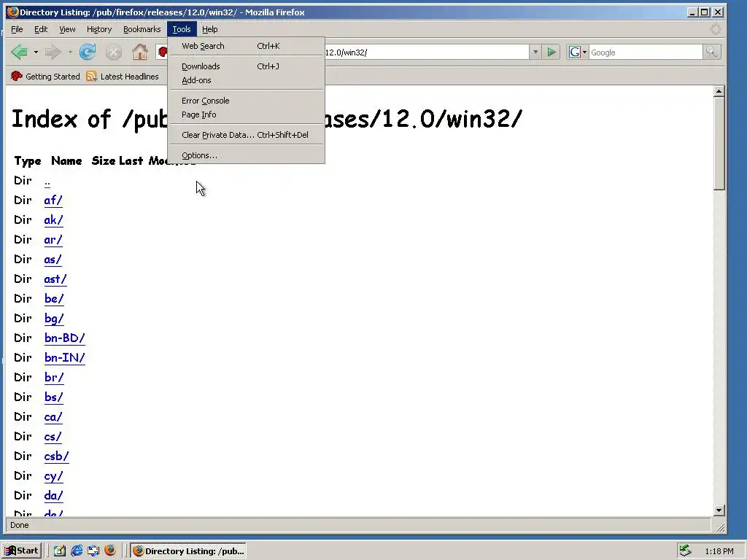The width and height of the screenshot is (747, 560).
Task: Follow the parent directory .. link
Action: pos(47,181)
